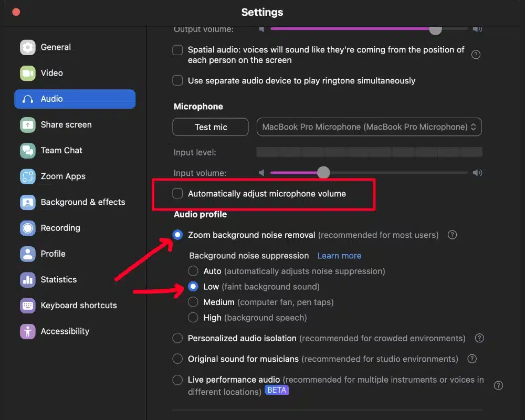
Task: Open Statistics settings label
Action: 59,280
